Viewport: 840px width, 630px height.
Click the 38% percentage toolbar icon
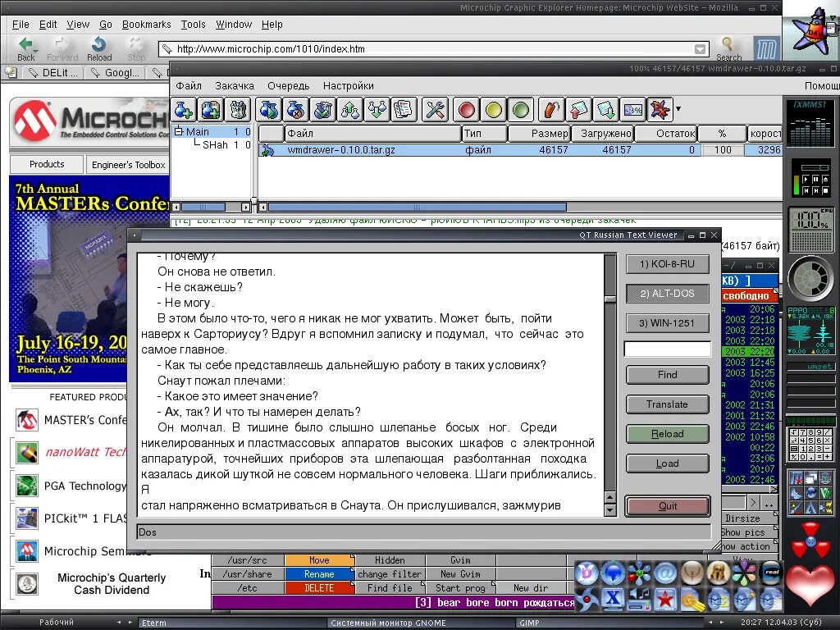pos(633,111)
